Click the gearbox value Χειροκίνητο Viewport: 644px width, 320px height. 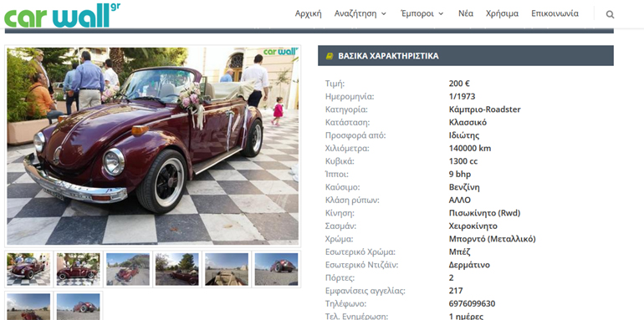[473, 226]
